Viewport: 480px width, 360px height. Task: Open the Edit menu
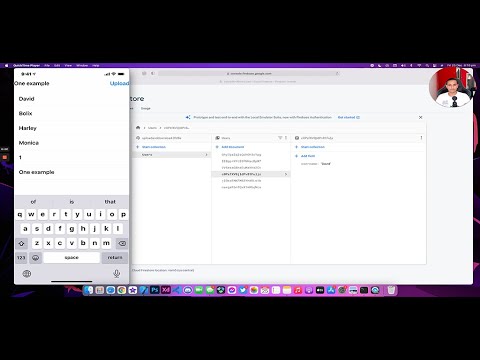(57, 65)
